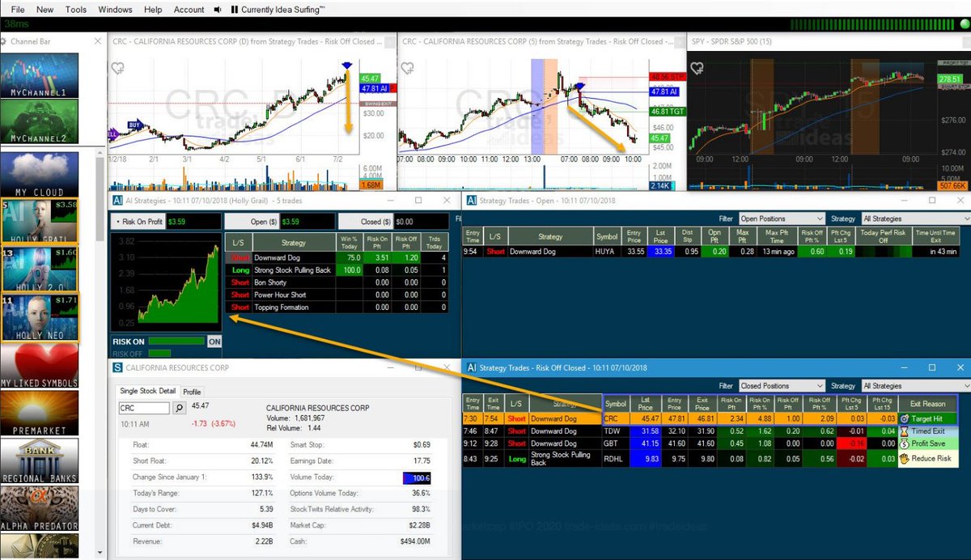Like the CRC 5-minute chart heart icon

[x=407, y=69]
